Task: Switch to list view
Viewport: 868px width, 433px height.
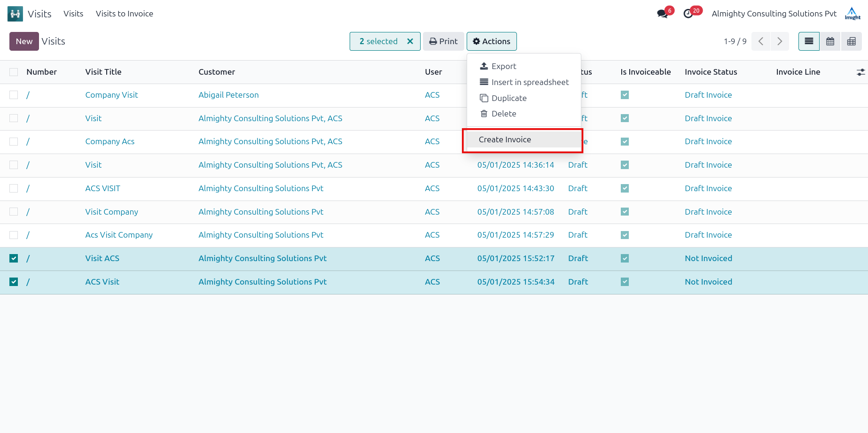Action: pos(809,41)
